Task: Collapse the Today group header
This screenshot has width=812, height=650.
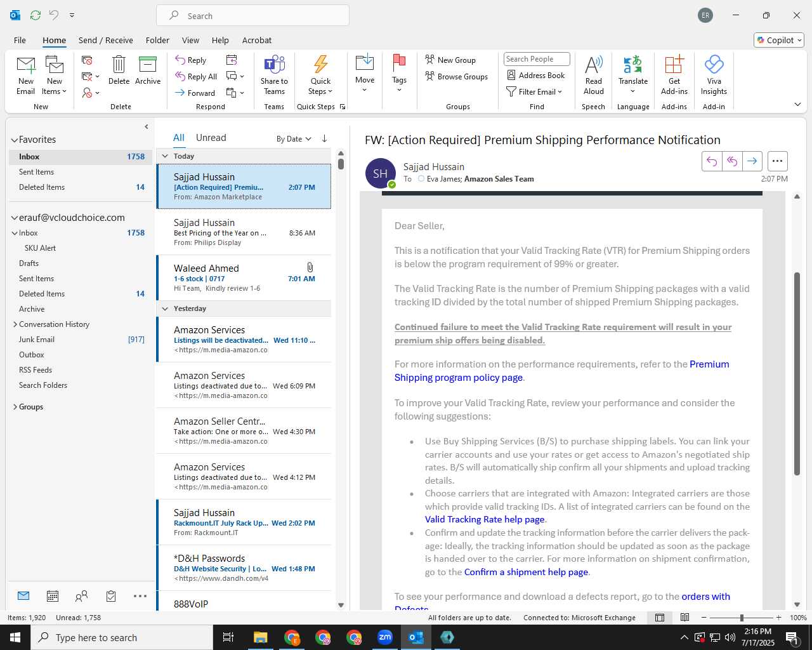Action: coord(165,156)
